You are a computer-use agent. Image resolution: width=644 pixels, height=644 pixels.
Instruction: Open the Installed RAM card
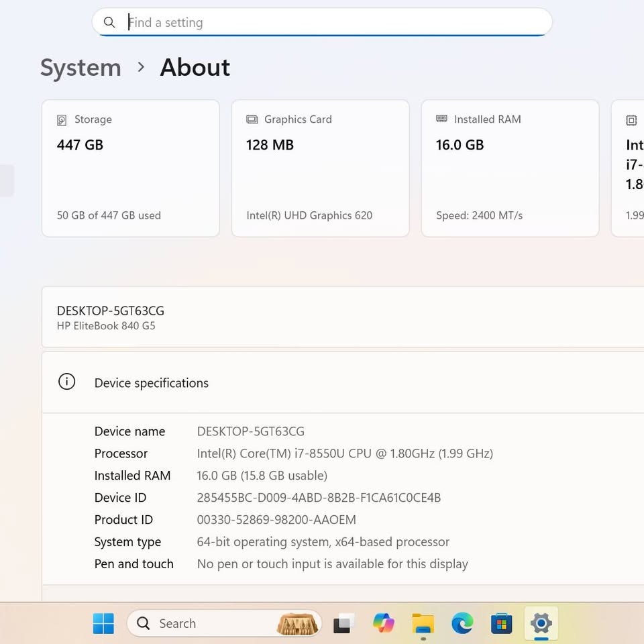tap(510, 168)
